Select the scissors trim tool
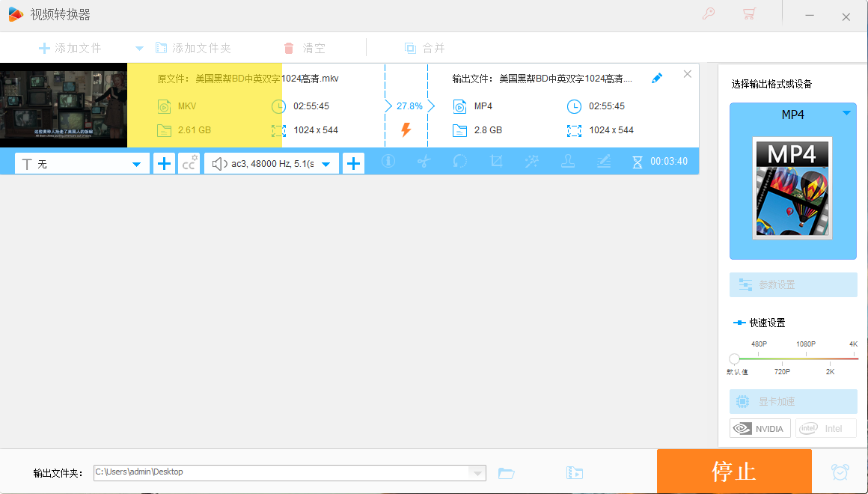Screen dimensions: 868x494 [x=424, y=161]
